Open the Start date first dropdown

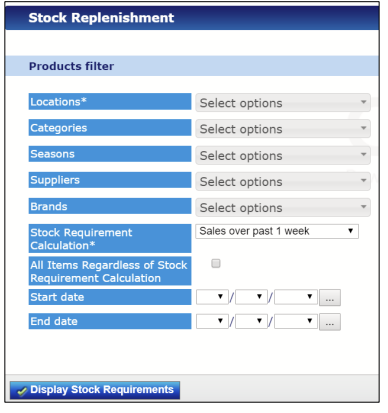click(212, 296)
